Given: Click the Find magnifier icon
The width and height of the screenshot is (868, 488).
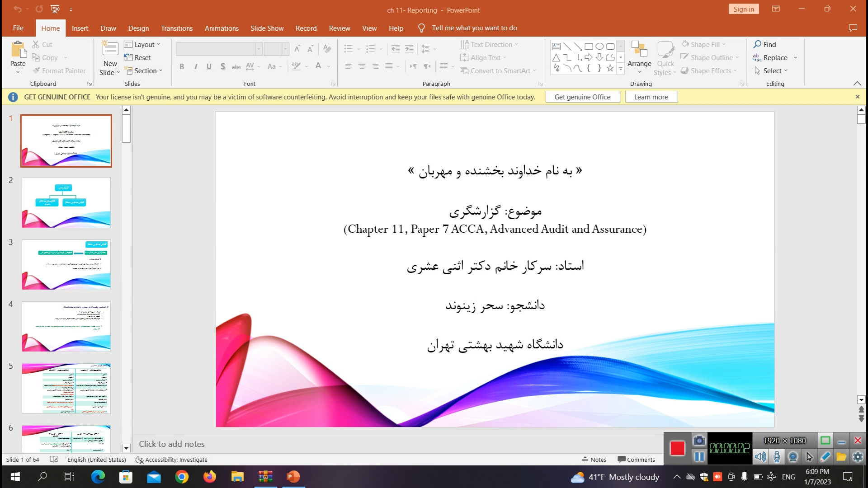Looking at the screenshot, I should [757, 44].
